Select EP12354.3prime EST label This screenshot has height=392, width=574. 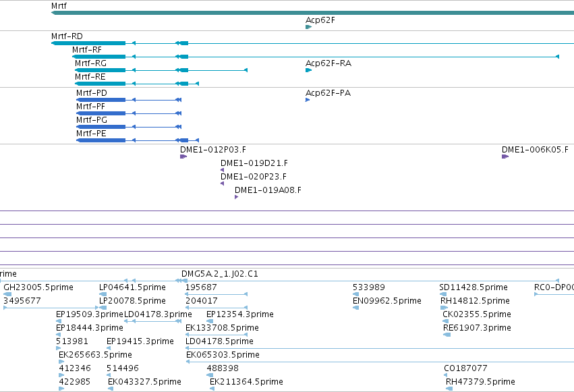coord(240,314)
